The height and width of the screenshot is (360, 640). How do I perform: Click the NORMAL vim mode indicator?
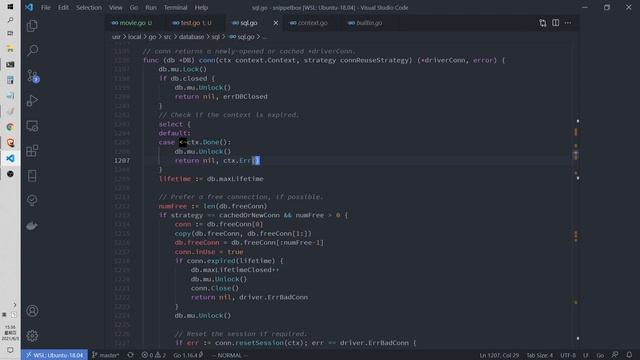click(x=229, y=355)
